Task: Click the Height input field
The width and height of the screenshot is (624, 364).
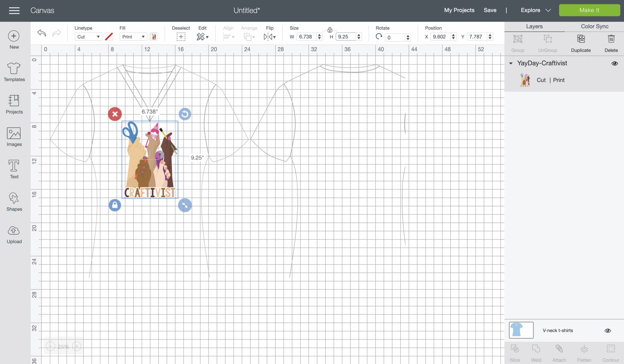Action: click(346, 37)
